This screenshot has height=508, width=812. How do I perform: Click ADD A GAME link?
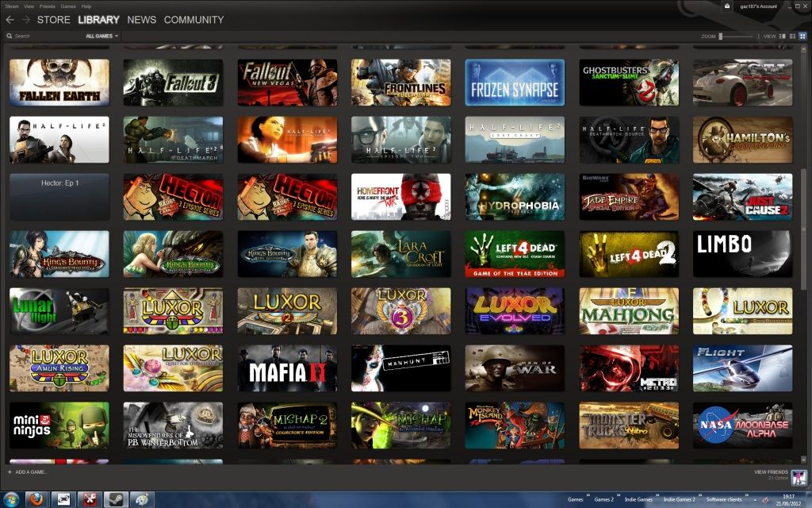pos(31,471)
